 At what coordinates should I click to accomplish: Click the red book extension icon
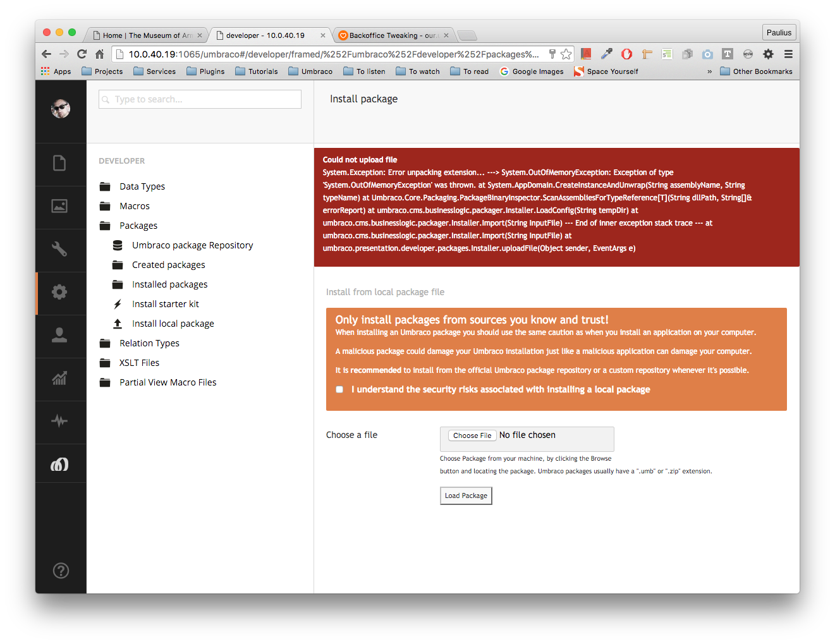click(586, 54)
